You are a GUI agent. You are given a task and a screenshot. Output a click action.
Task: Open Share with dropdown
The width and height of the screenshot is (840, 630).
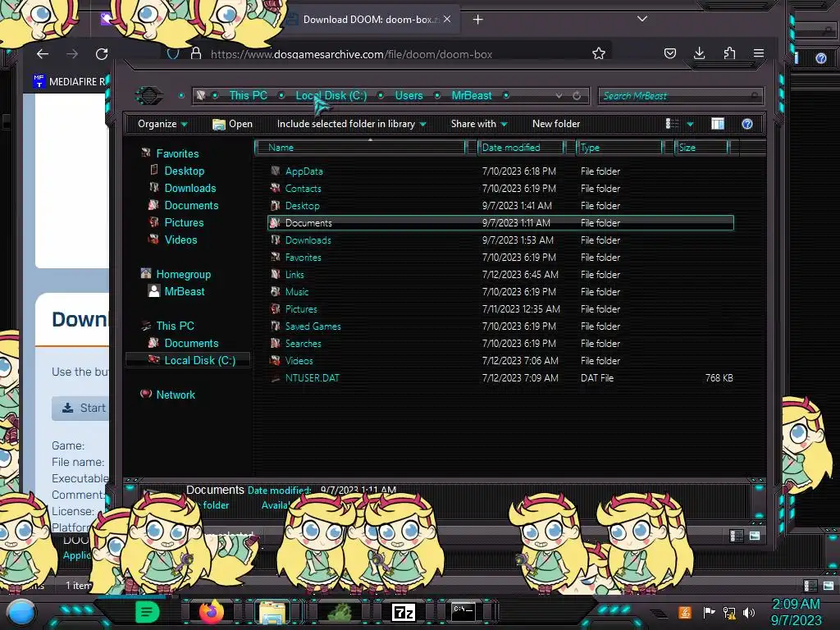tap(479, 124)
